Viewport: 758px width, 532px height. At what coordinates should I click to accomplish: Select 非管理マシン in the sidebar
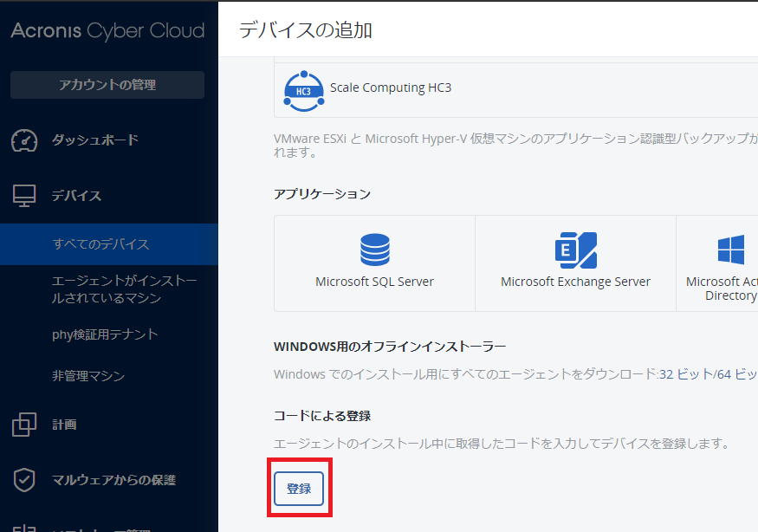point(88,376)
